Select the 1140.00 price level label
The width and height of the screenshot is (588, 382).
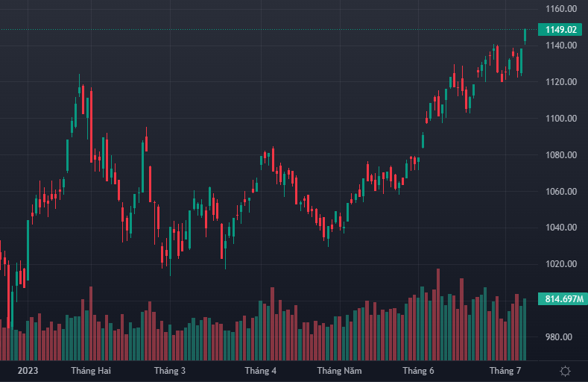pyautogui.click(x=561, y=46)
